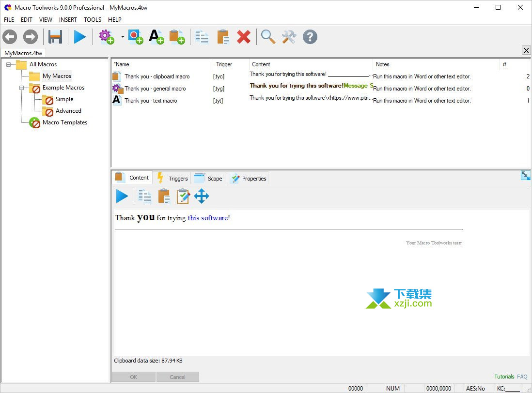
Task: Click the blue four-arrow move icon
Action: coord(202,196)
